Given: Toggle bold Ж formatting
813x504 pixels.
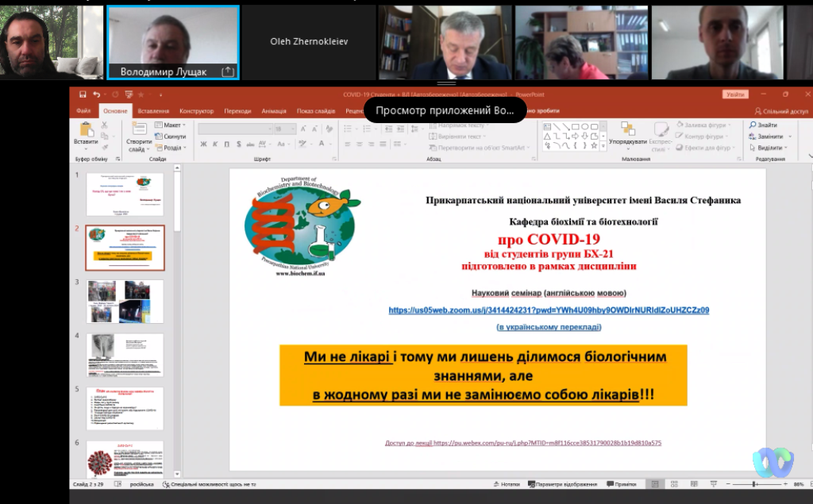Looking at the screenshot, I should pos(203,144).
